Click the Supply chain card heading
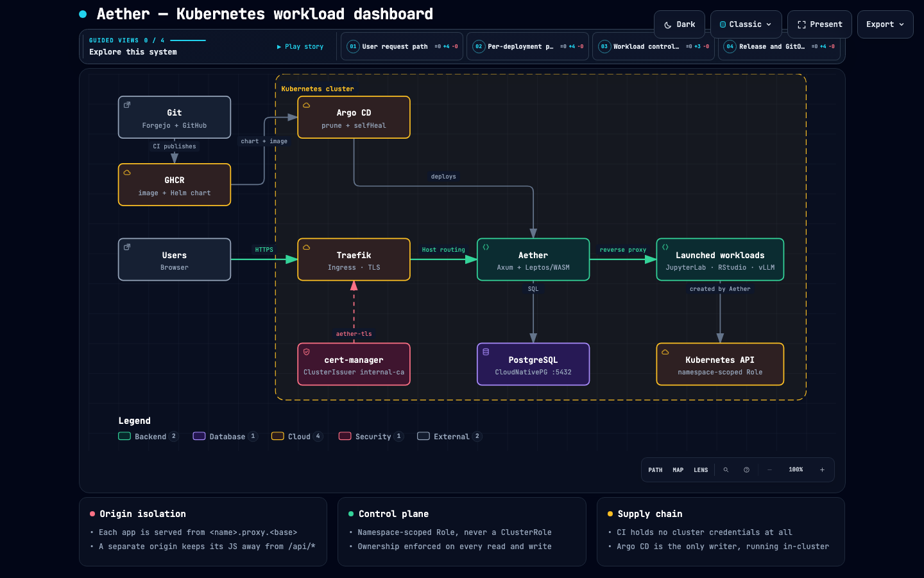Image resolution: width=924 pixels, height=578 pixels. pyautogui.click(x=650, y=514)
